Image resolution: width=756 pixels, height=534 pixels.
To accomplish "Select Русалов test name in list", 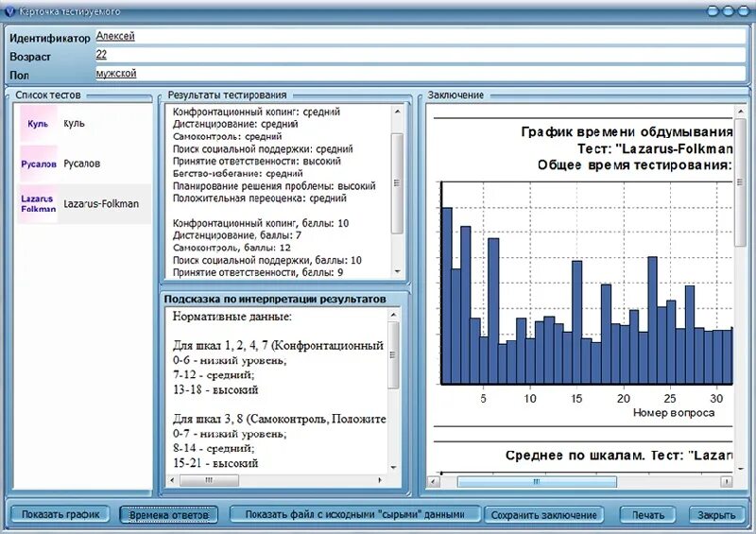I will [82, 164].
